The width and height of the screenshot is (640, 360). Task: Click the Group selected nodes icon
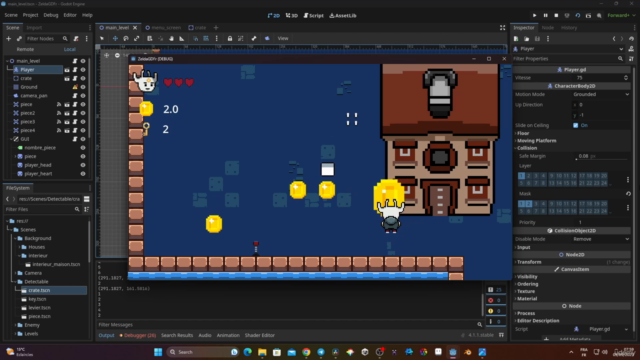[240, 38]
